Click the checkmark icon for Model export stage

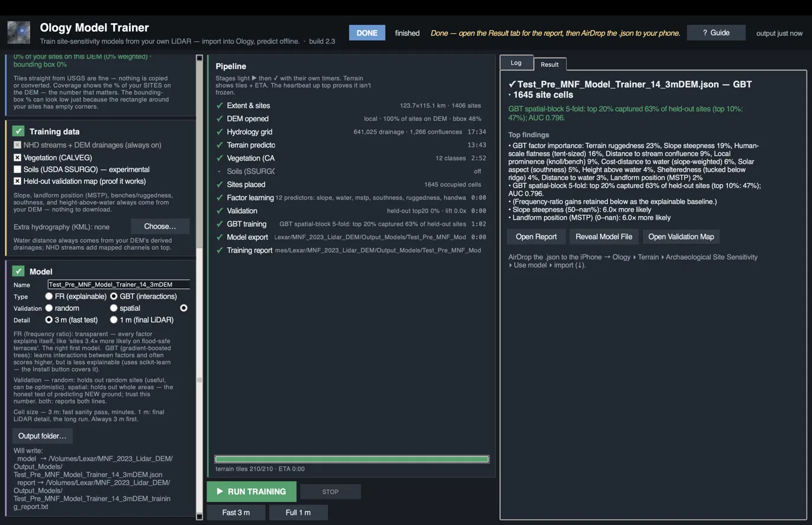220,237
